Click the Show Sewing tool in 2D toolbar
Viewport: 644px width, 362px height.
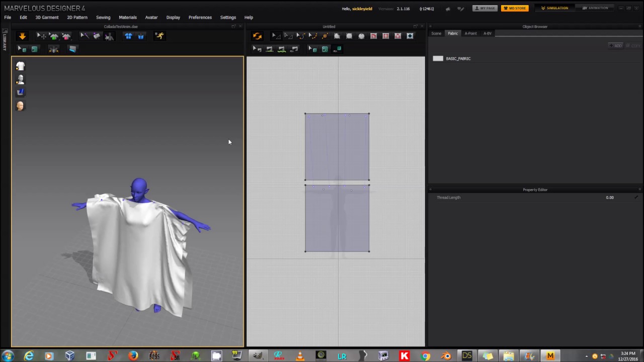(x=294, y=49)
